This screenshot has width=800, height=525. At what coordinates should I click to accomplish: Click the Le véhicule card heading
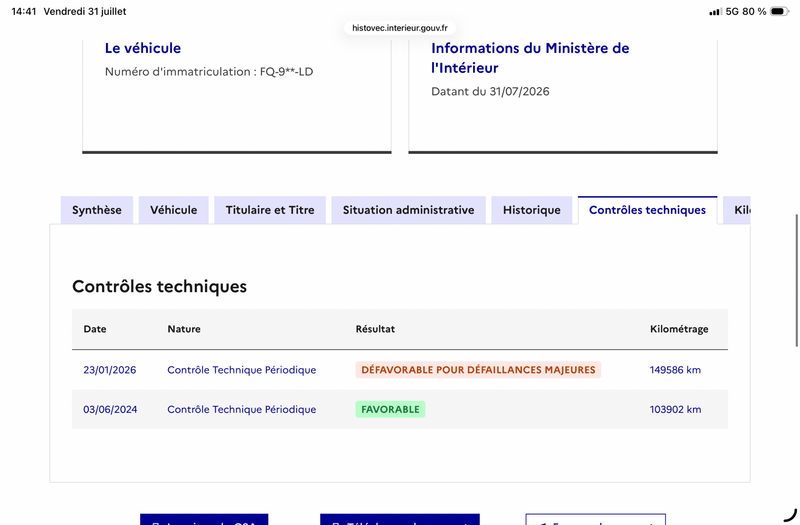[x=143, y=48]
